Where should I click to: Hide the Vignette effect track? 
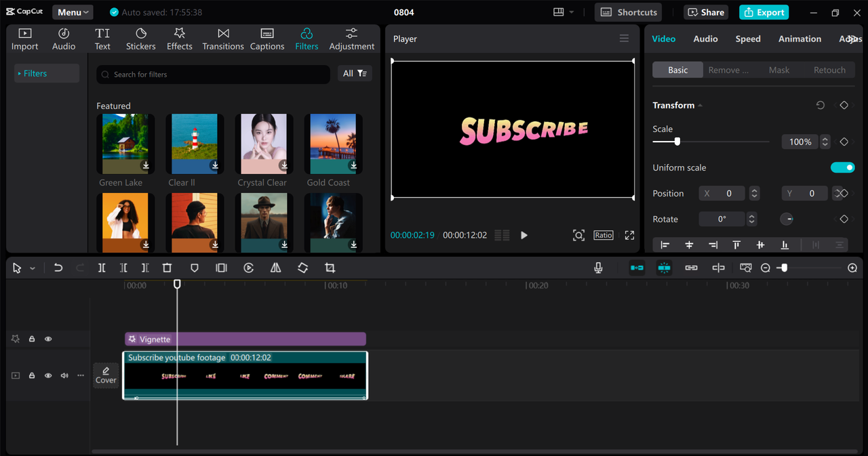tap(48, 339)
